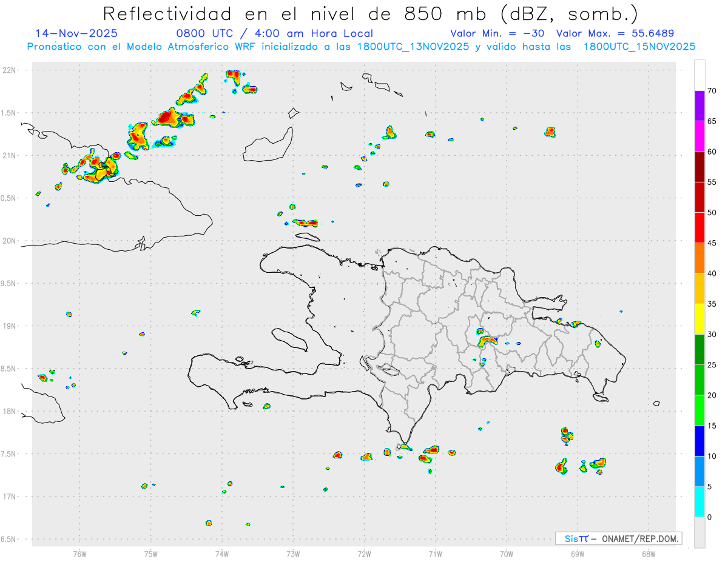The height and width of the screenshot is (562, 728).
Task: Click the "SisTT - ONAMET/REP.DOM." credit box
Action: pos(619,538)
